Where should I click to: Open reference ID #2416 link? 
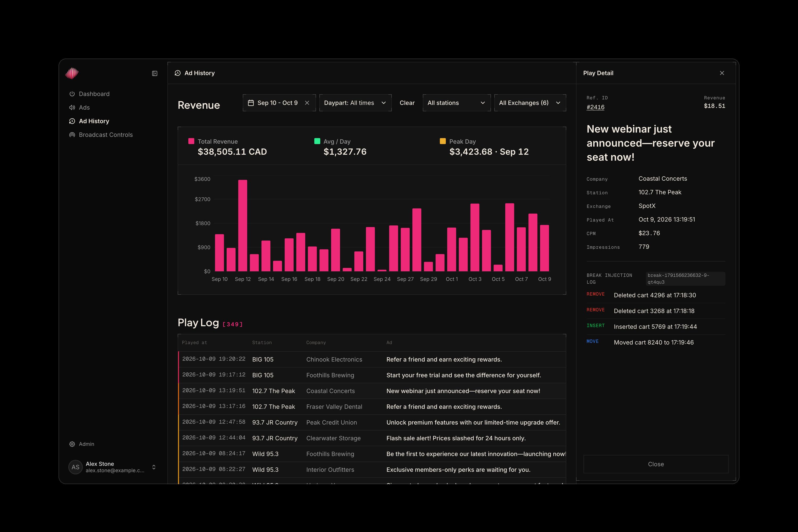pos(596,107)
